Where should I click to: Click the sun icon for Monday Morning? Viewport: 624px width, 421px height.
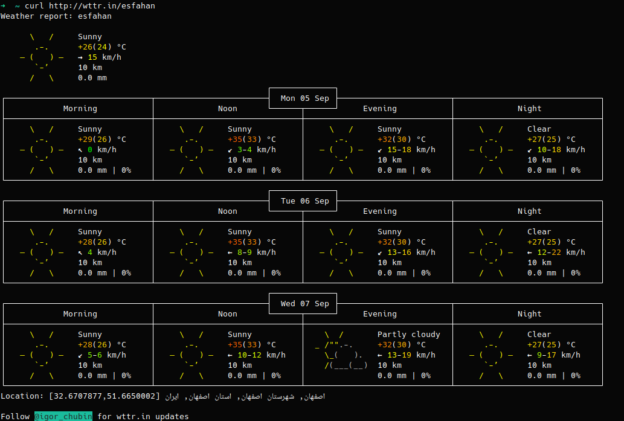click(x=42, y=149)
